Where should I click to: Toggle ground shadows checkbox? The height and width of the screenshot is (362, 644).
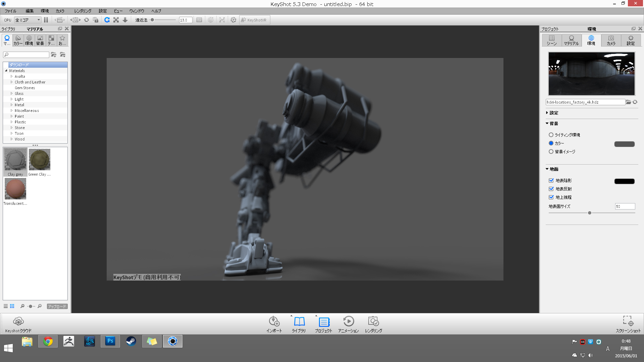(x=551, y=180)
